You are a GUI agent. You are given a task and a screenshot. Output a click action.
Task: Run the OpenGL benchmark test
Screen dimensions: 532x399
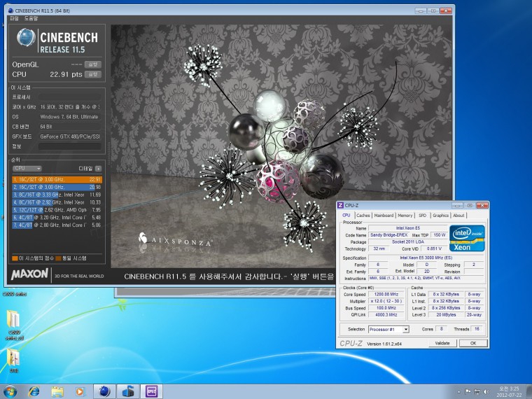click(x=92, y=64)
